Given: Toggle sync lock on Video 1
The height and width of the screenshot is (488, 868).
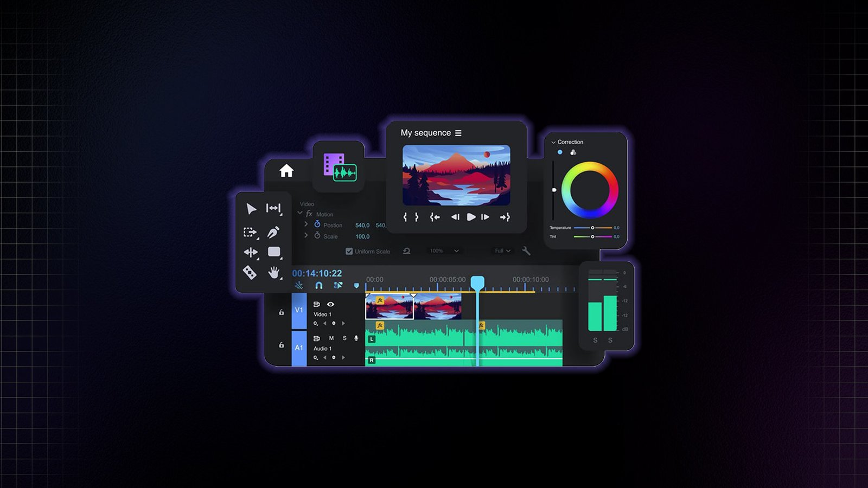Looking at the screenshot, I should click(316, 304).
